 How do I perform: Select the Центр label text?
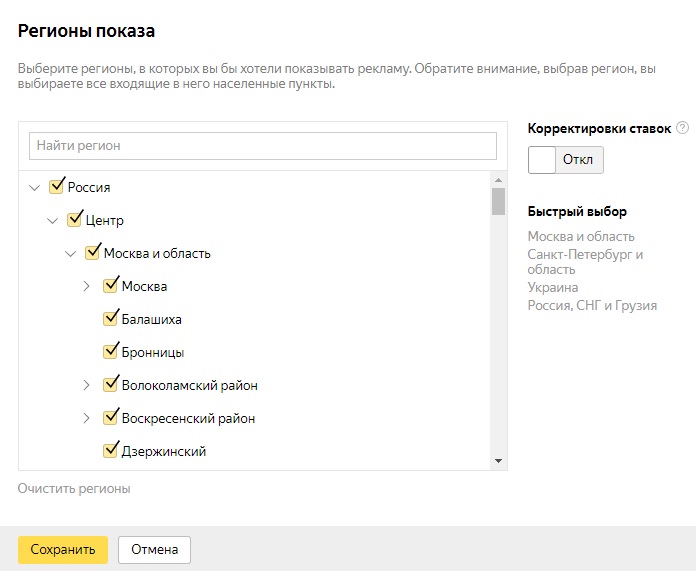104,221
